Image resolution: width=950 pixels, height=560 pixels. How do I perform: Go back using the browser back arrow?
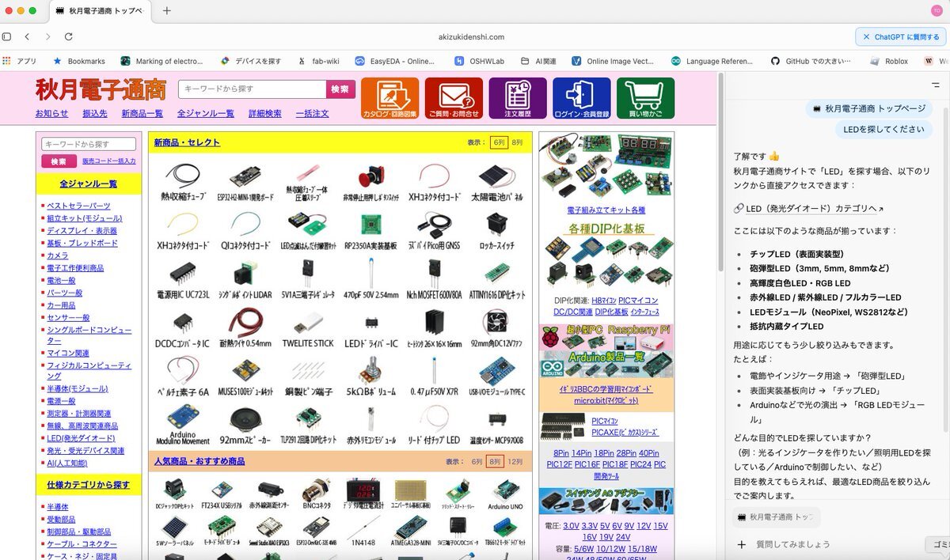[x=27, y=36]
